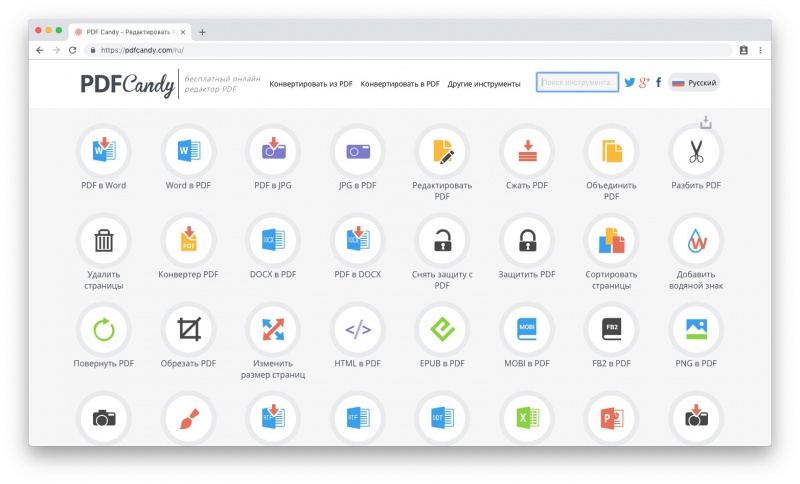The width and height of the screenshot is (800, 484).
Task: Reload the current page
Action: [72, 50]
